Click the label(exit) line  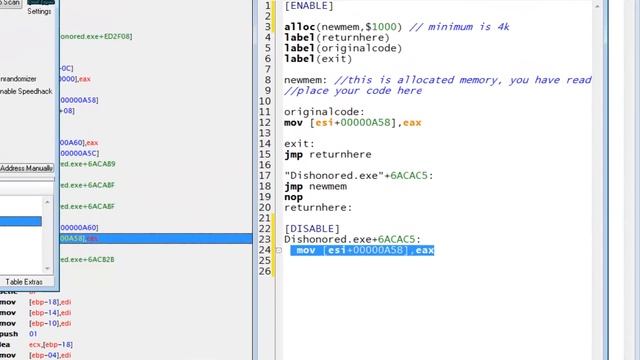coord(318,59)
